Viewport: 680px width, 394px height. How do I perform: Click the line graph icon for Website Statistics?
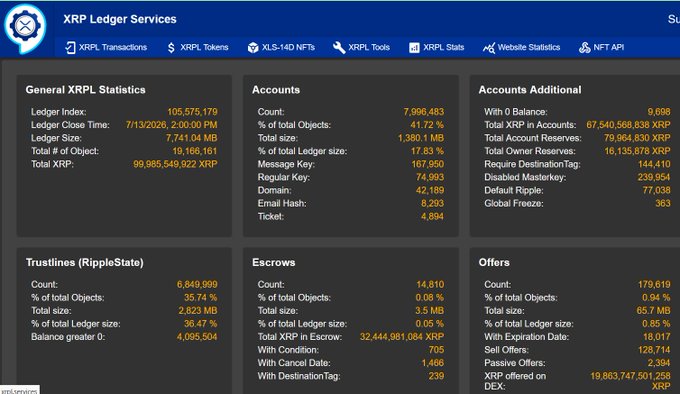(x=489, y=48)
